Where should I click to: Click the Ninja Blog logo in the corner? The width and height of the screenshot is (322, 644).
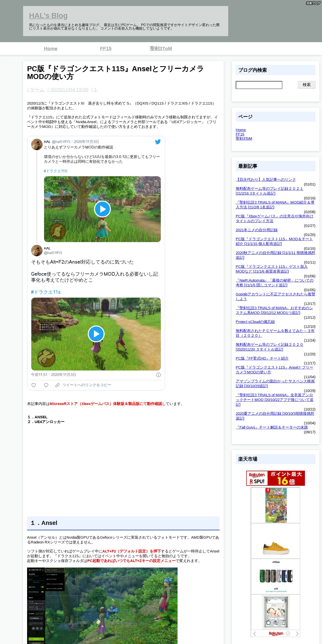(313, 3)
